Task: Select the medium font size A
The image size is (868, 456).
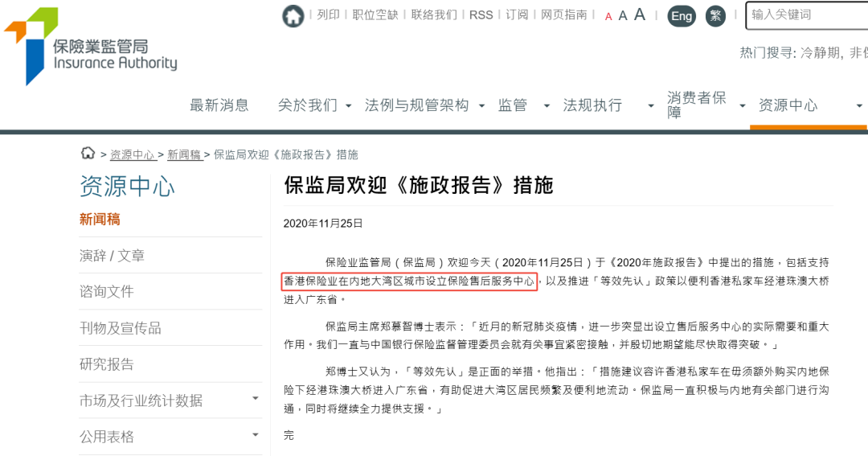Action: coord(623,15)
